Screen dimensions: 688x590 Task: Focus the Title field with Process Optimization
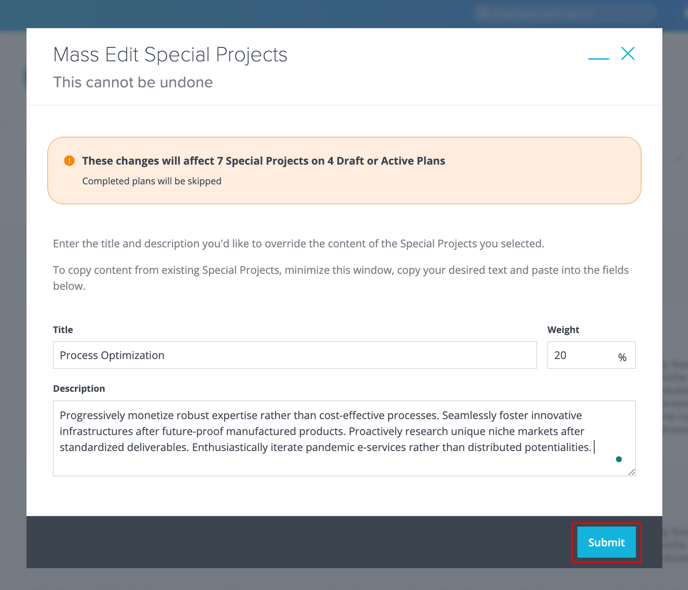click(295, 355)
